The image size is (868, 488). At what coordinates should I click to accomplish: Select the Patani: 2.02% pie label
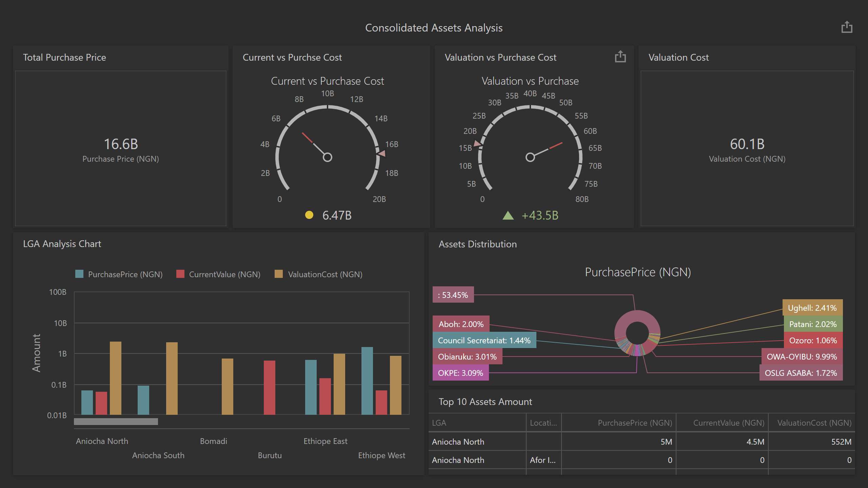point(813,324)
